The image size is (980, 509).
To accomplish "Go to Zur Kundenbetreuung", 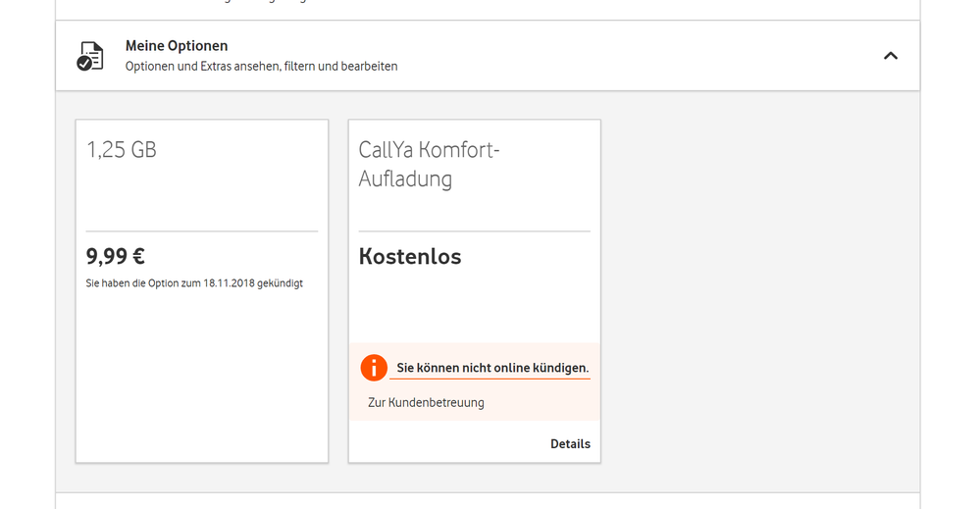I will [x=426, y=402].
